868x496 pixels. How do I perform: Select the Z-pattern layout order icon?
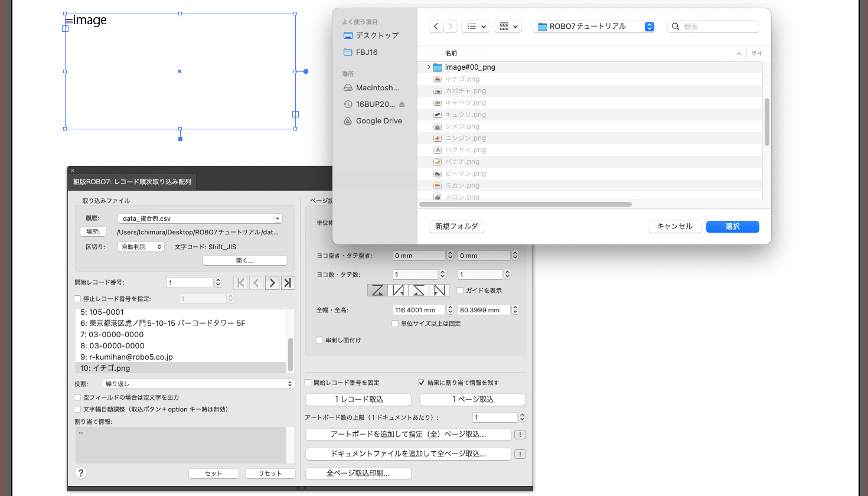coord(378,290)
